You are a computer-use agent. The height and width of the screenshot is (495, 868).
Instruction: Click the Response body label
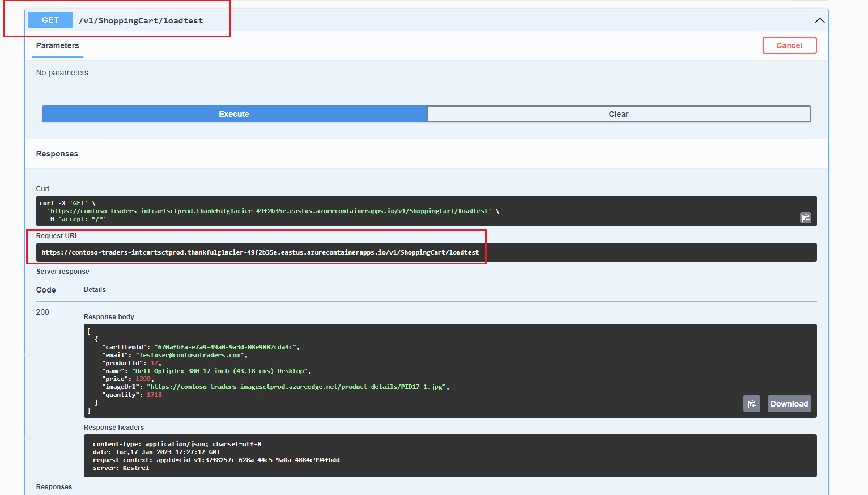tap(109, 317)
